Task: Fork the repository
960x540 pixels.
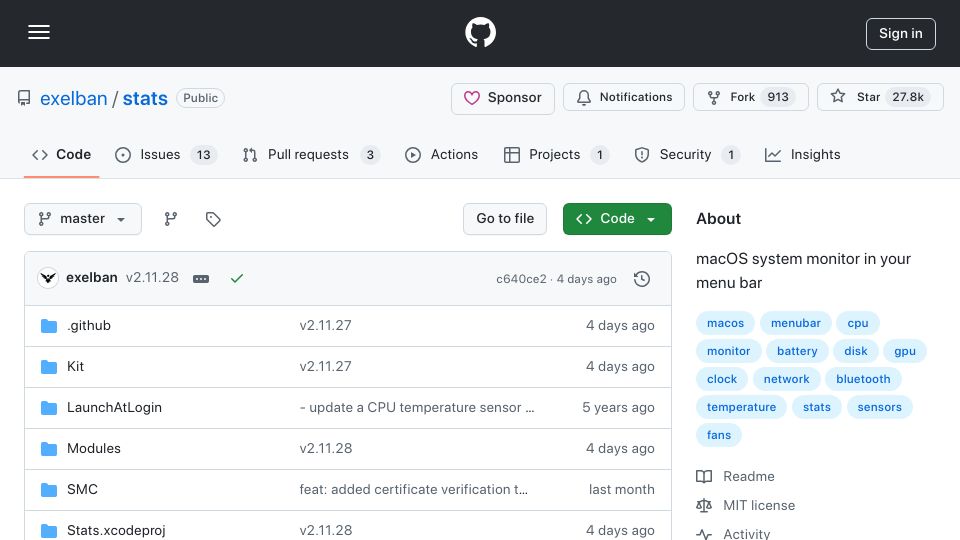Action: tap(751, 97)
